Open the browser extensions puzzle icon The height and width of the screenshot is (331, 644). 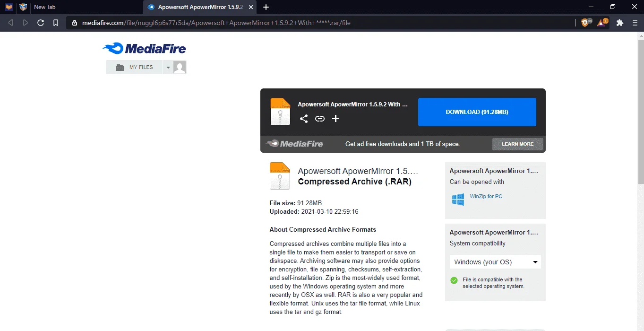pos(620,23)
